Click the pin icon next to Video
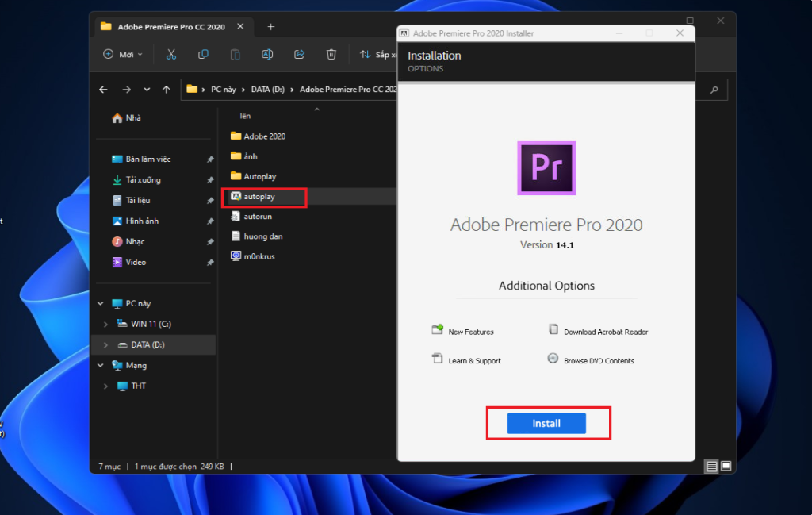This screenshot has width=812, height=515. 210,263
